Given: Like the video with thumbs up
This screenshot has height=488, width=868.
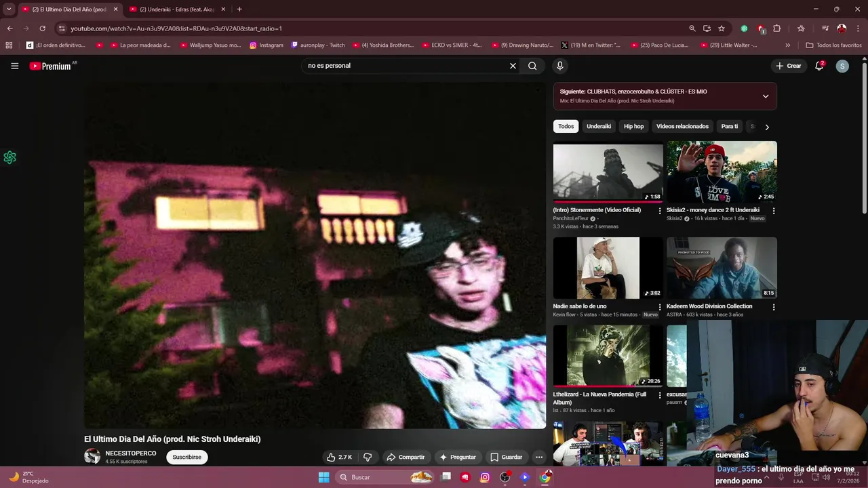Looking at the screenshot, I should pos(339,457).
